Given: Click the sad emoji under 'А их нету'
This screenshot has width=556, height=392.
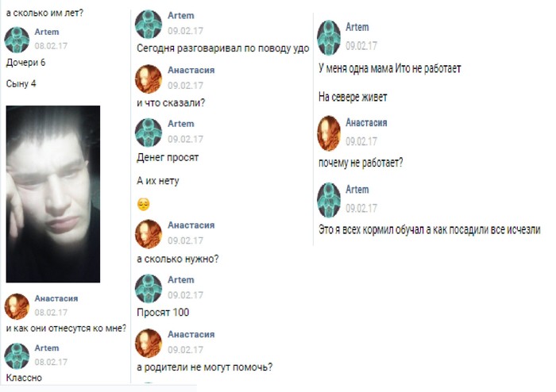Looking at the screenshot, I should (143, 204).
